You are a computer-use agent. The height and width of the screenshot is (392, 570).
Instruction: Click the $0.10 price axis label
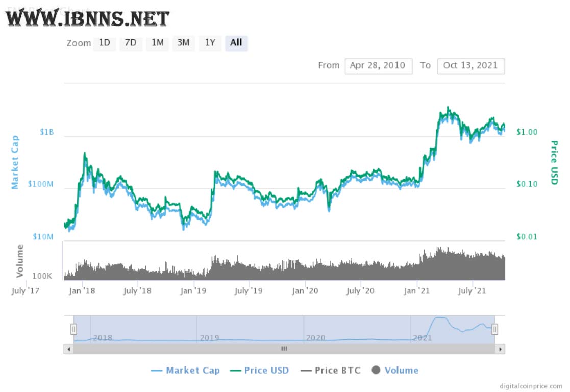[527, 184]
